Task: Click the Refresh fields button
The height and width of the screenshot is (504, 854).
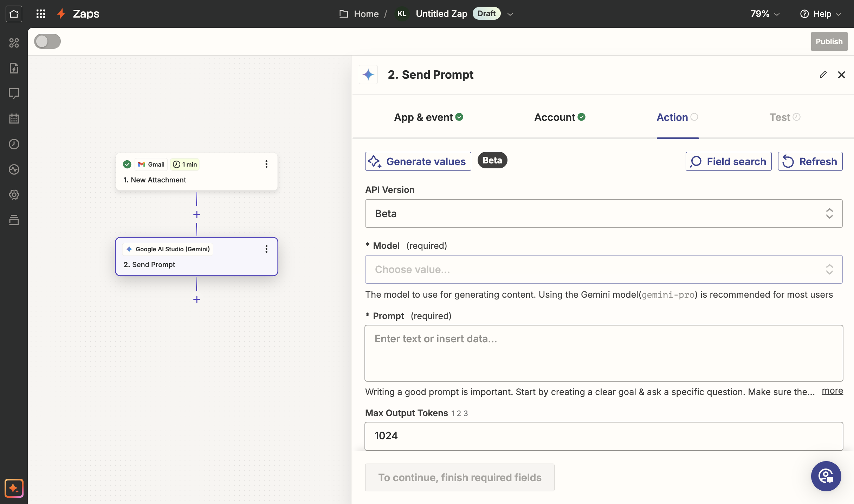Action: coord(810,162)
